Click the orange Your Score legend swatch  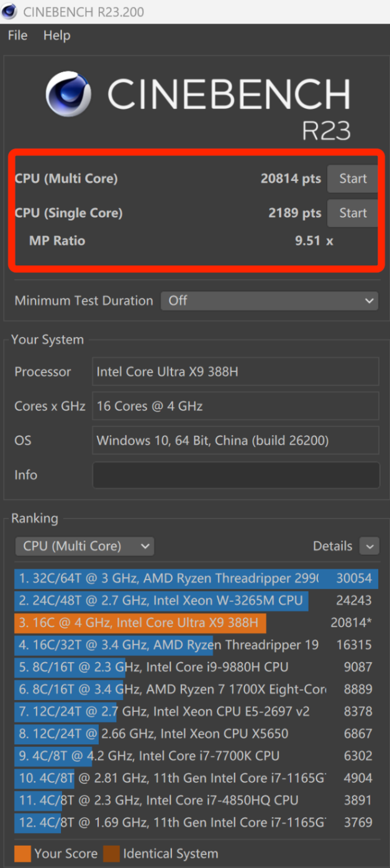[22, 853]
